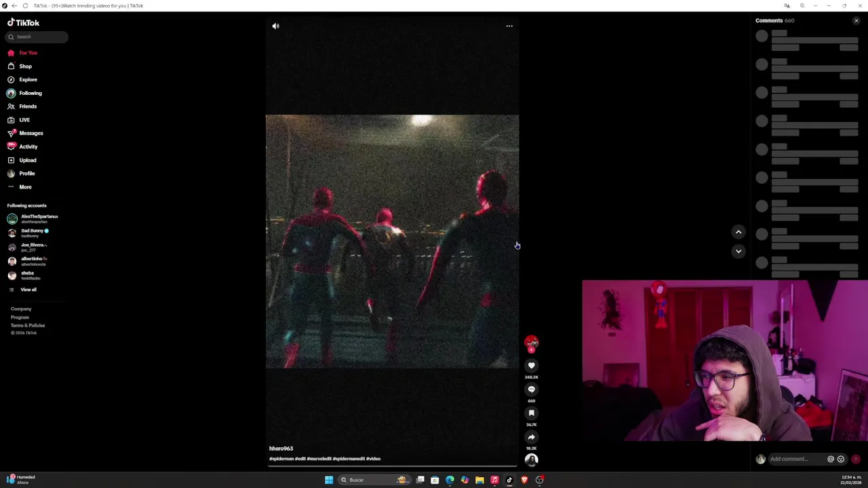This screenshot has width=868, height=488.
Task: Open the spinning sound disc icon
Action: [532, 460]
